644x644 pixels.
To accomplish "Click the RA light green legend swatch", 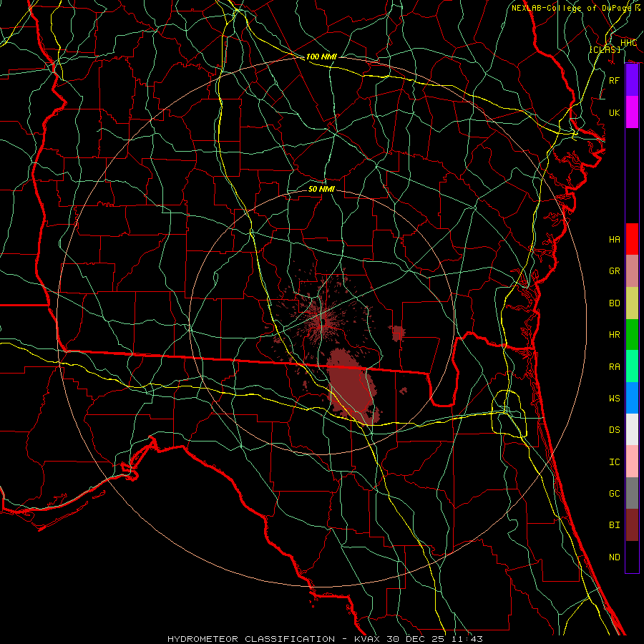I will pyautogui.click(x=632, y=366).
